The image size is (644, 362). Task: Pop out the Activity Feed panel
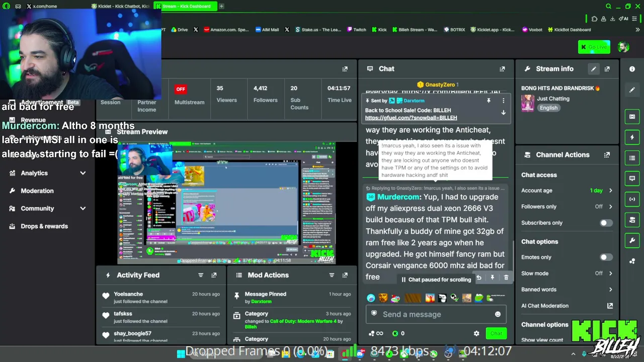coord(214,275)
